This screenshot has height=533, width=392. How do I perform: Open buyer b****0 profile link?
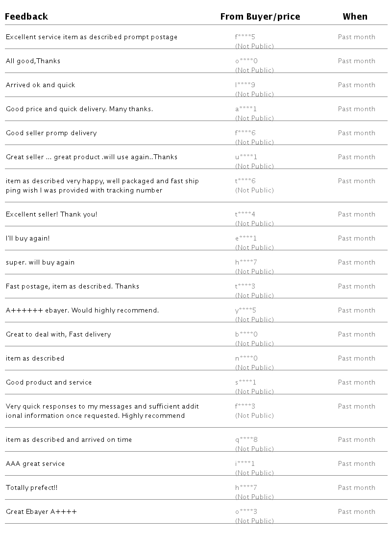pyautogui.click(x=246, y=335)
